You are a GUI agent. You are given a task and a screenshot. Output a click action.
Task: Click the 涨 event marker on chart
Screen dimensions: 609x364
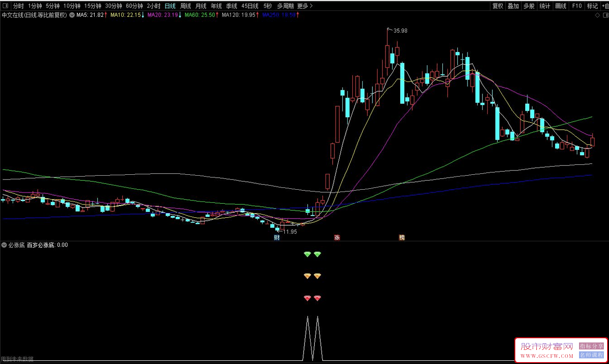click(x=336, y=238)
